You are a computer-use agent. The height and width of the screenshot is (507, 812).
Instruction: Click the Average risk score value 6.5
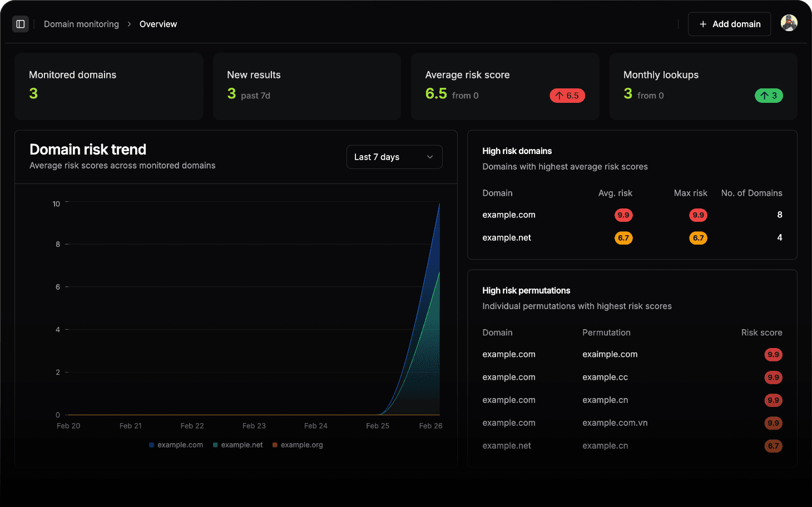point(436,93)
